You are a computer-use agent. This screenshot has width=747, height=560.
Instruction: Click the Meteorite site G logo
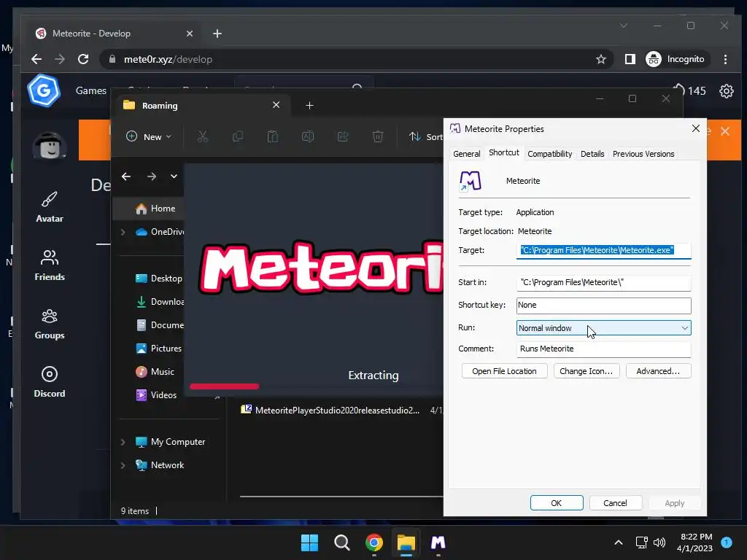click(x=44, y=90)
